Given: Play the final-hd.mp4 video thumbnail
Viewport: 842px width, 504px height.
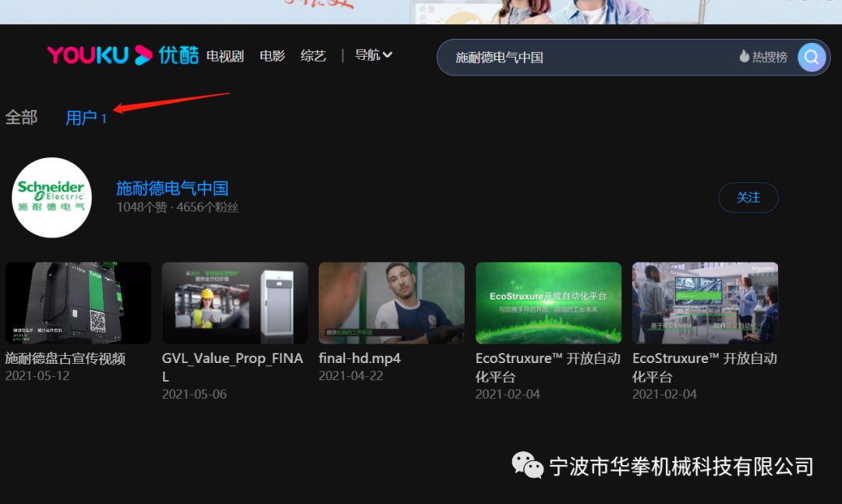Looking at the screenshot, I should 391,303.
